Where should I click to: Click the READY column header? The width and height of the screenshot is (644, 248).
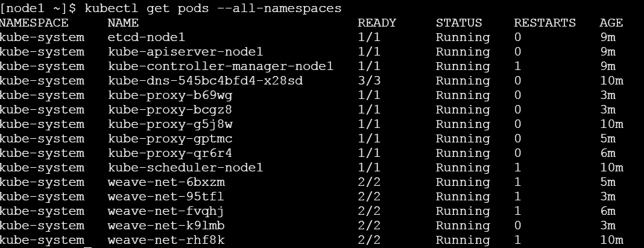pyautogui.click(x=377, y=23)
